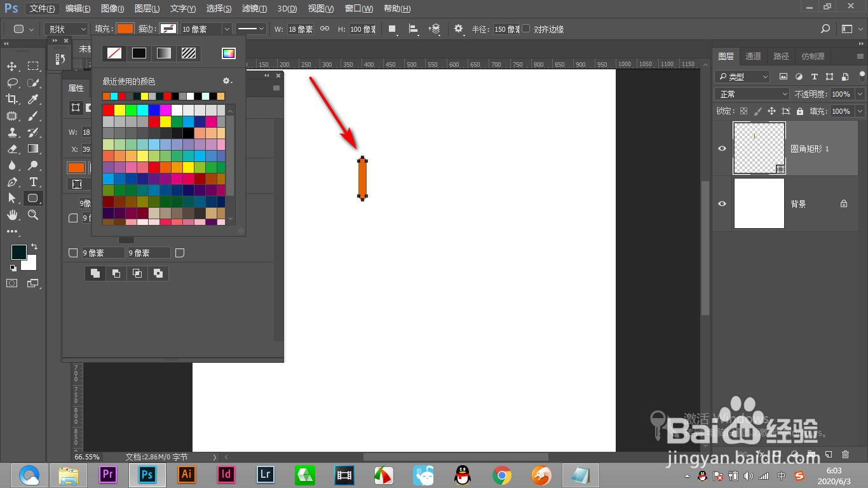The width and height of the screenshot is (868, 488).
Task: Choose the No Color fill option
Action: point(114,53)
